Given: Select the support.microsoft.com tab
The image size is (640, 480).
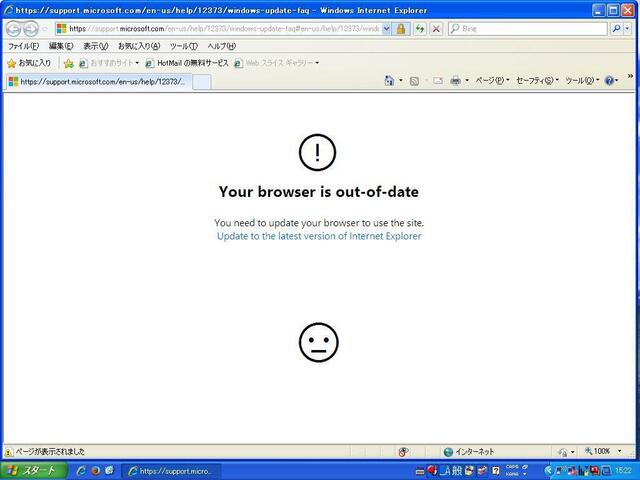Looking at the screenshot, I should click(x=98, y=82).
